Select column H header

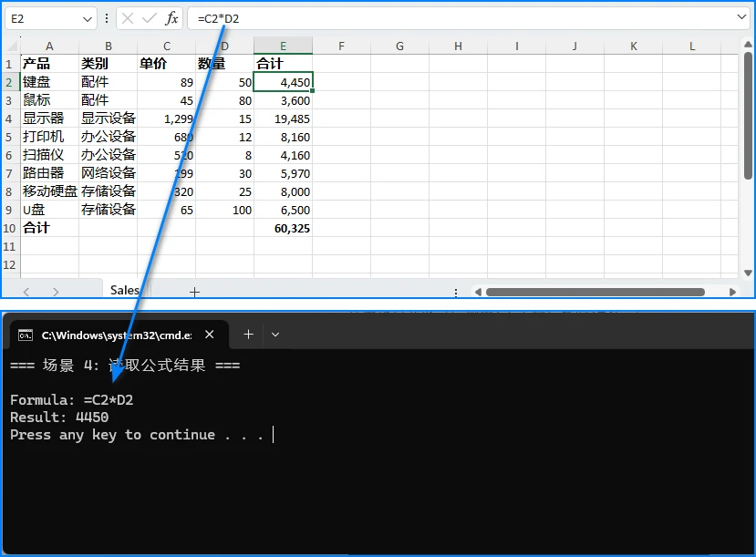(x=458, y=46)
